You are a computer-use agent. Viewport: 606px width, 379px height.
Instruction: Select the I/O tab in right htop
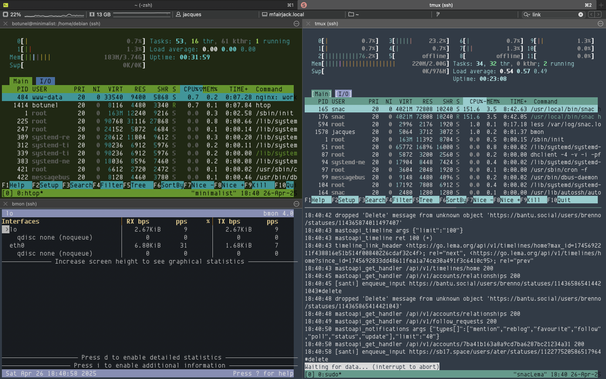tap(343, 93)
